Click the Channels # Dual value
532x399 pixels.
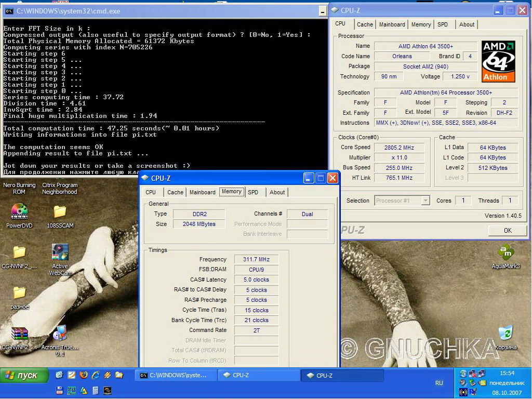click(308, 214)
